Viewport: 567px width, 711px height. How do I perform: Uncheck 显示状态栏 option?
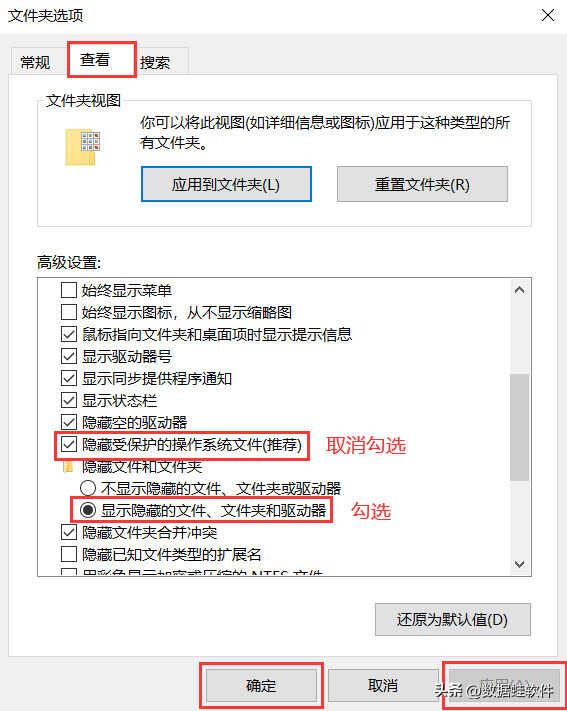[69, 400]
